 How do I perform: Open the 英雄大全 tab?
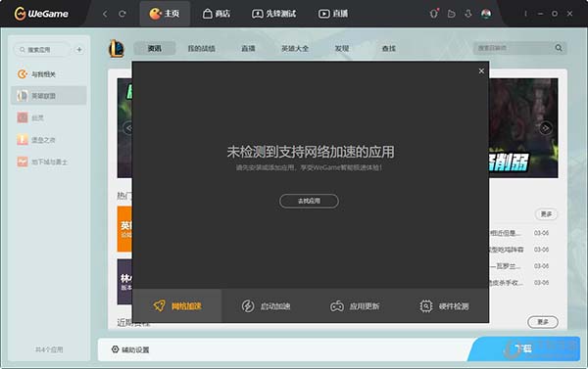click(295, 48)
